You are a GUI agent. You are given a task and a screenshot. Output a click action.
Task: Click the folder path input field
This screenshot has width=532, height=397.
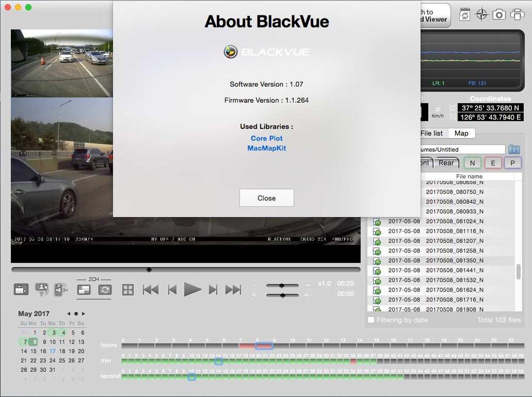click(x=463, y=149)
